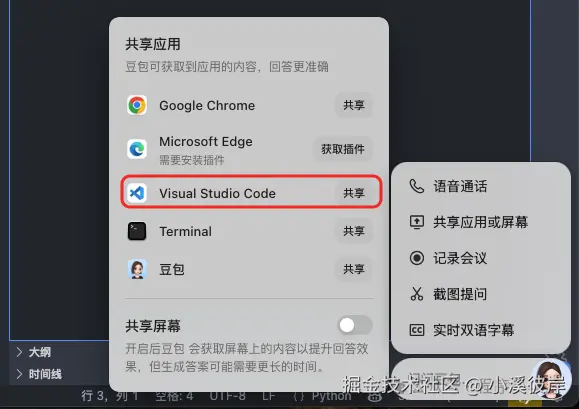
Task: Expand the 大纲 section in VS Code
Action: (34, 352)
